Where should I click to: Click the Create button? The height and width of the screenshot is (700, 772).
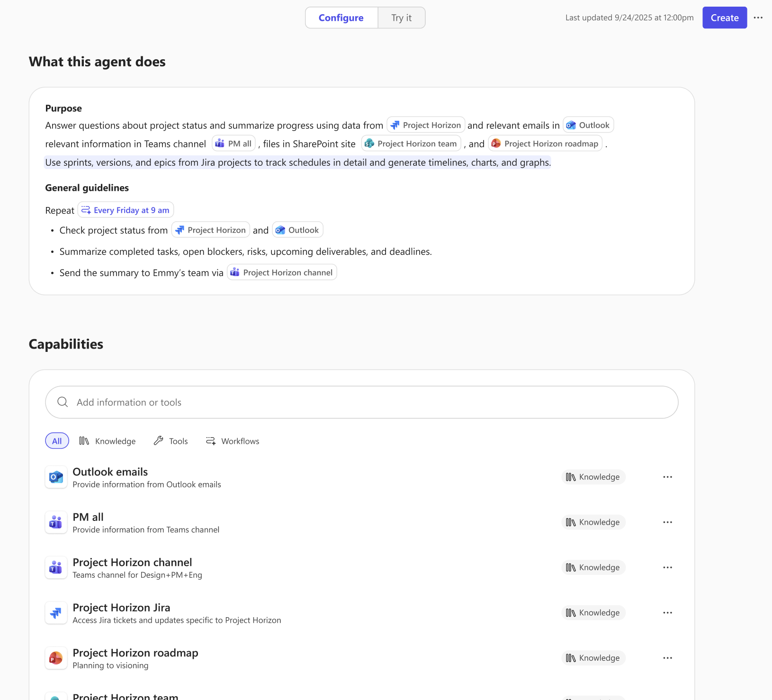[x=724, y=18]
